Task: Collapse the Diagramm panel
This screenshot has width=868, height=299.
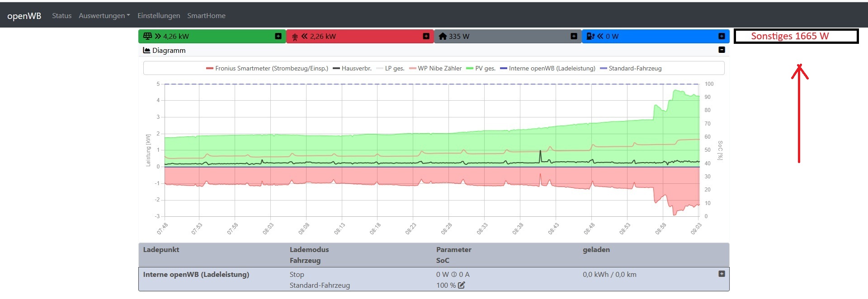Action: 722,50
